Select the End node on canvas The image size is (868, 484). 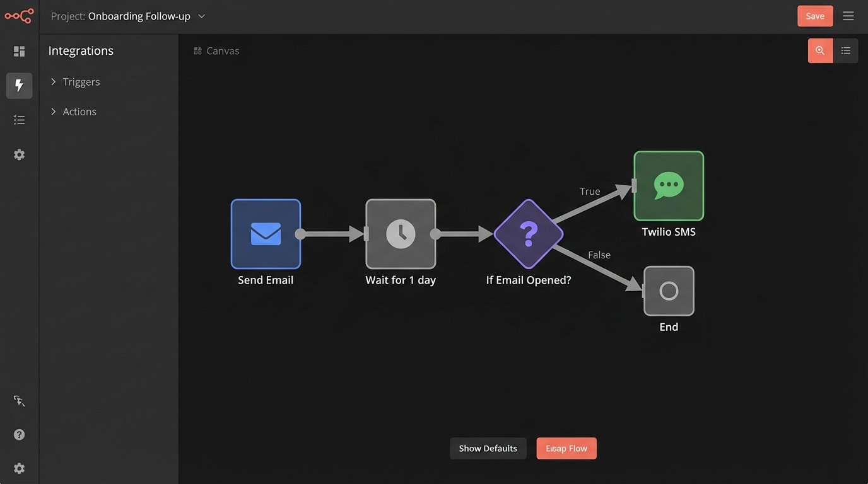point(669,291)
